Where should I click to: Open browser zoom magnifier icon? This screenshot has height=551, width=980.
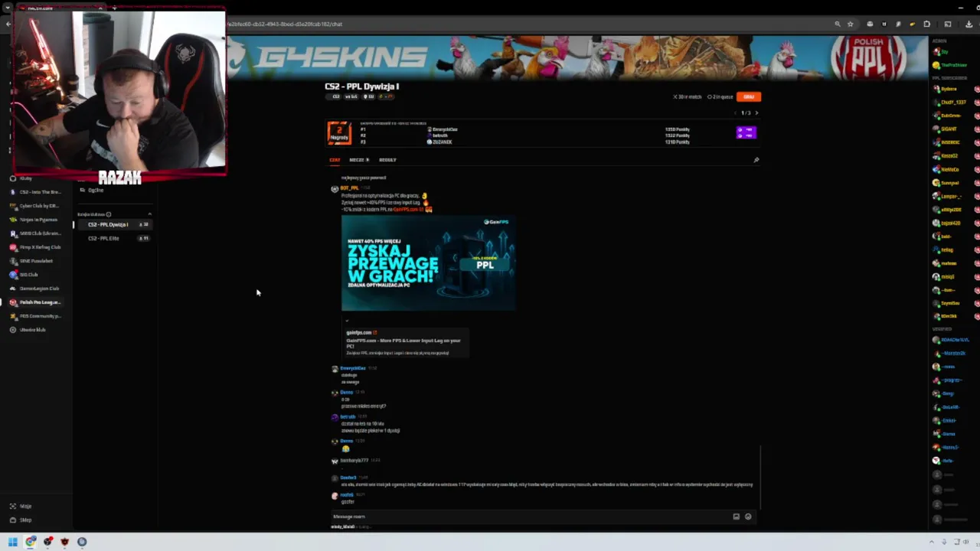click(838, 24)
